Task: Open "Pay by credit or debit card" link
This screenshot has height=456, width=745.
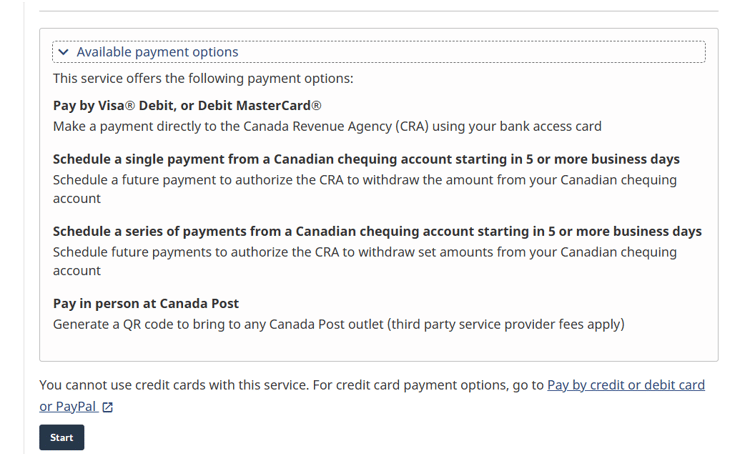Action: pyautogui.click(x=626, y=385)
